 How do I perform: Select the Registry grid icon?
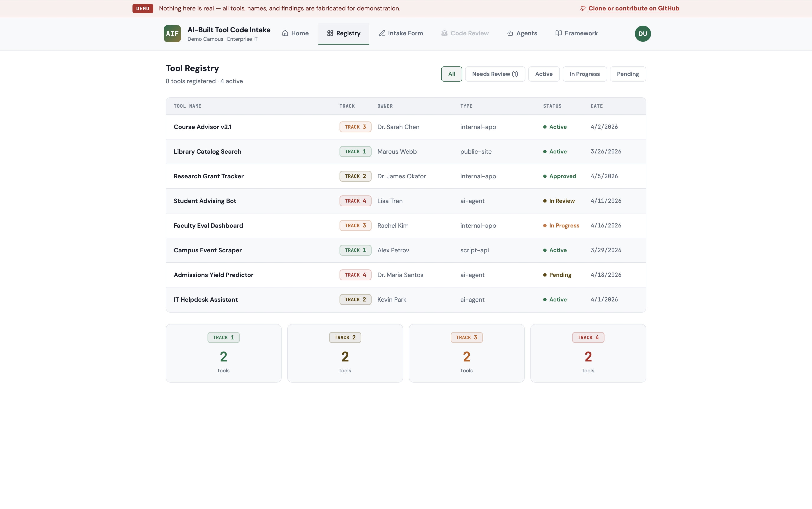click(330, 33)
